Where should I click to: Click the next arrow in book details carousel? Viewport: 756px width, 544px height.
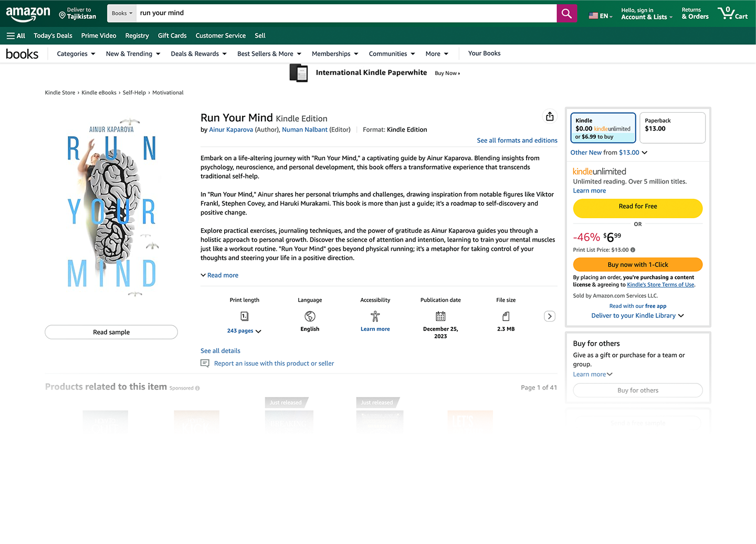click(x=550, y=316)
